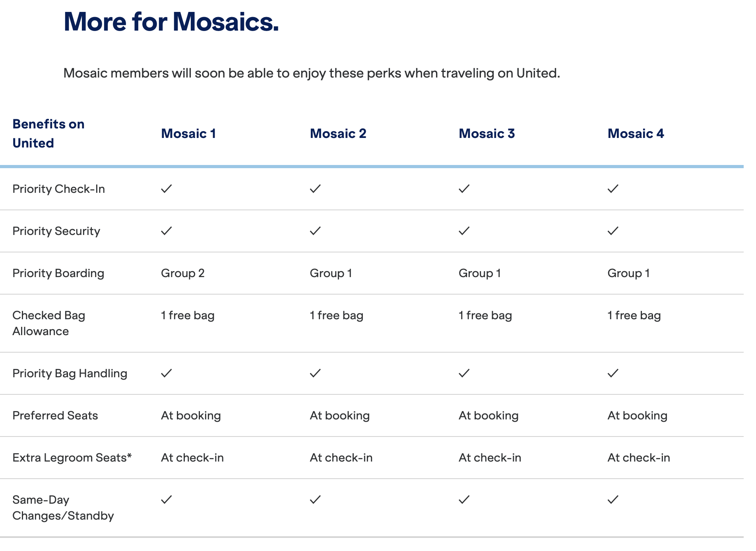Click the More for Mosaics heading
The width and height of the screenshot is (756, 551).
[x=171, y=21]
